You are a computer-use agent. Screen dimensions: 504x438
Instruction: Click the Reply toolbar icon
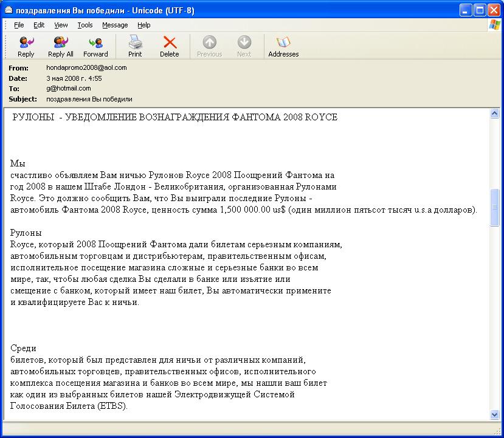[26, 47]
